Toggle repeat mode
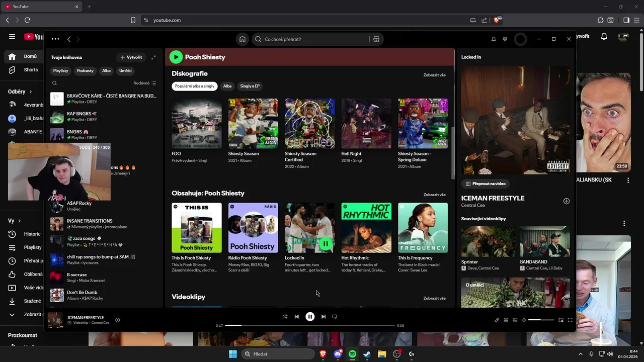Viewport: 644px width, 362px height. tap(335, 317)
